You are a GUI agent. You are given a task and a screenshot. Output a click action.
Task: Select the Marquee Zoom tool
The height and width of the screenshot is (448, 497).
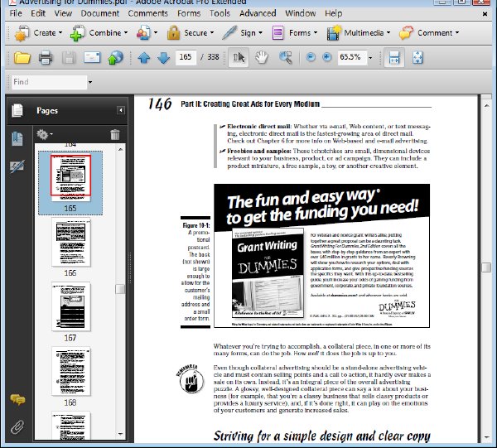tap(286, 57)
